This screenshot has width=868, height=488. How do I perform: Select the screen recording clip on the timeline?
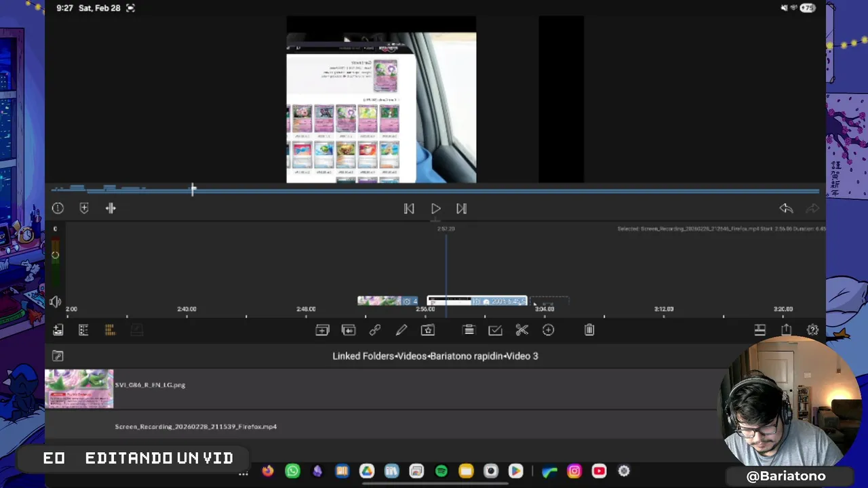(x=477, y=301)
